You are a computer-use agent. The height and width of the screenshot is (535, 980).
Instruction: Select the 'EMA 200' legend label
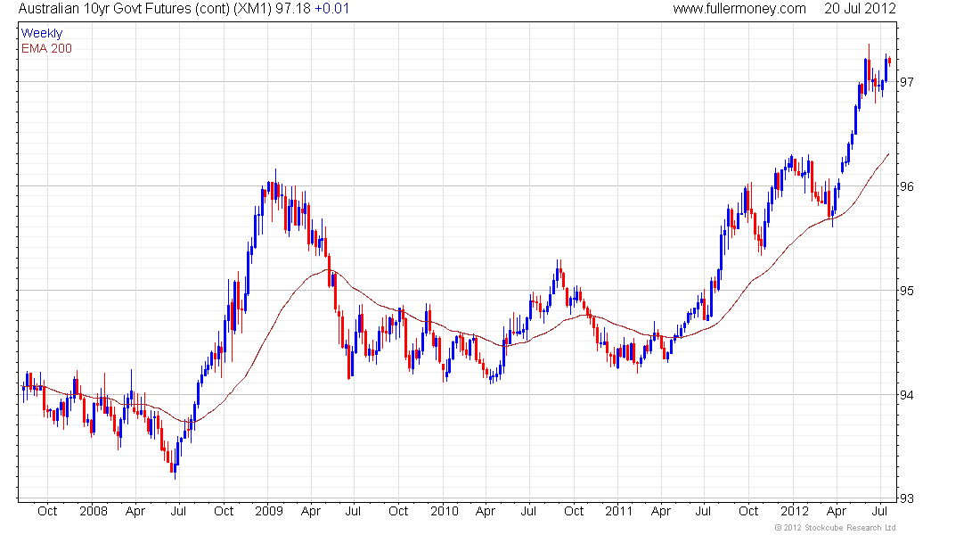click(x=47, y=49)
